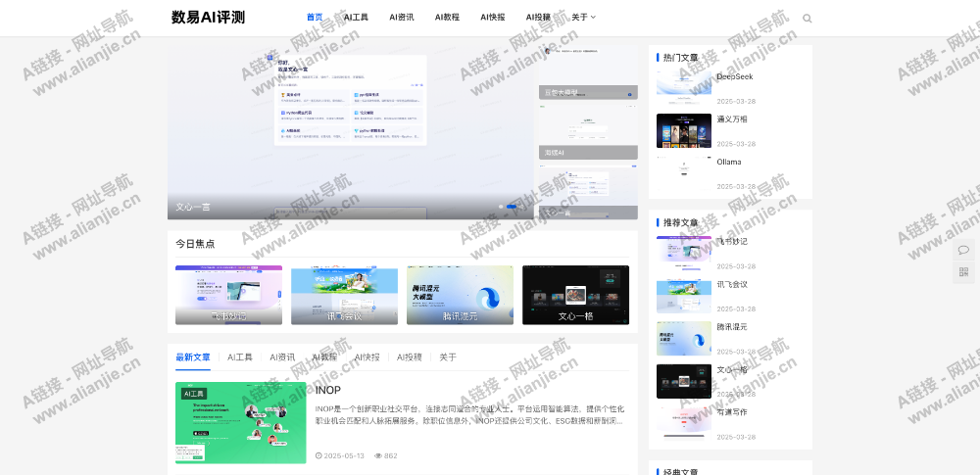Open 有道写作 title in 推荐文章
Image resolution: width=980 pixels, height=475 pixels.
coord(732,412)
